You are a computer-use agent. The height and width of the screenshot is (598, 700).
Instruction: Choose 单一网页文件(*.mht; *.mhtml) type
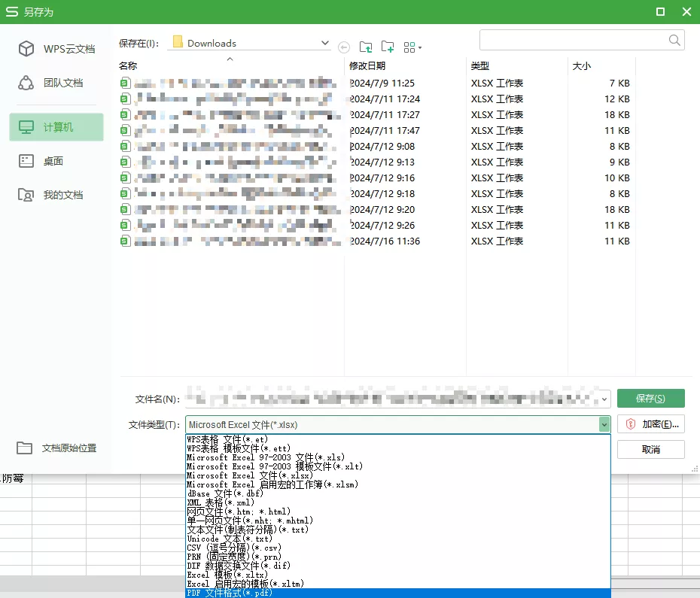(x=250, y=521)
